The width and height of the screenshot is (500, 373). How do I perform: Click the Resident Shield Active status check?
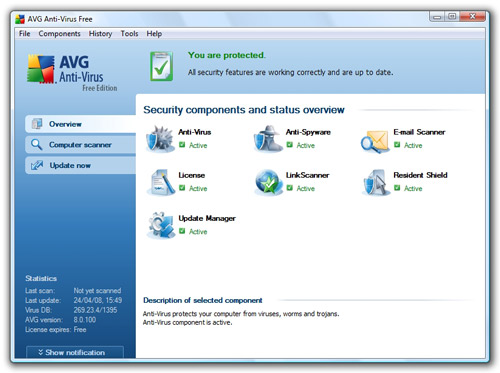397,188
